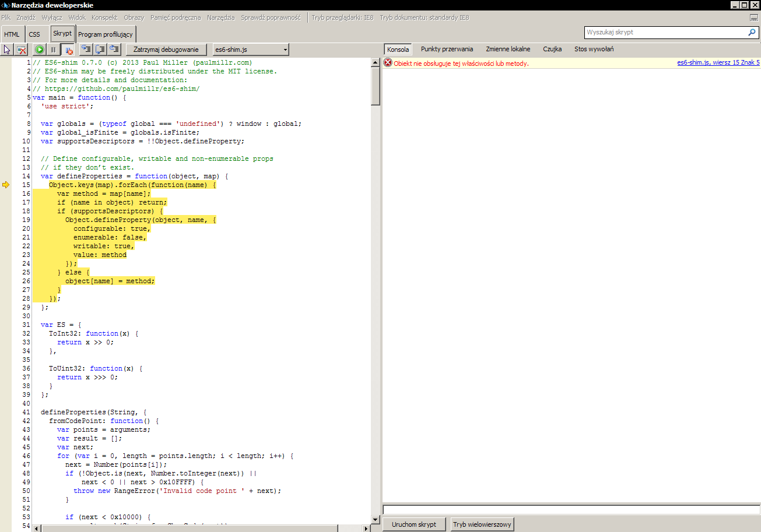This screenshot has width=761, height=532.
Task: Click the Wyszukaj skrypt search field
Action: pyautogui.click(x=666, y=33)
